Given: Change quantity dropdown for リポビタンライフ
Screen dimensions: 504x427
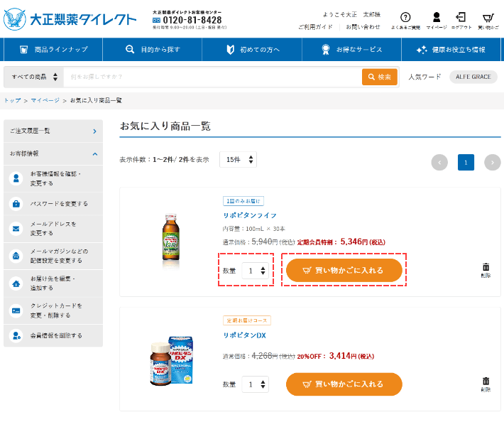Looking at the screenshot, I should click(256, 271).
